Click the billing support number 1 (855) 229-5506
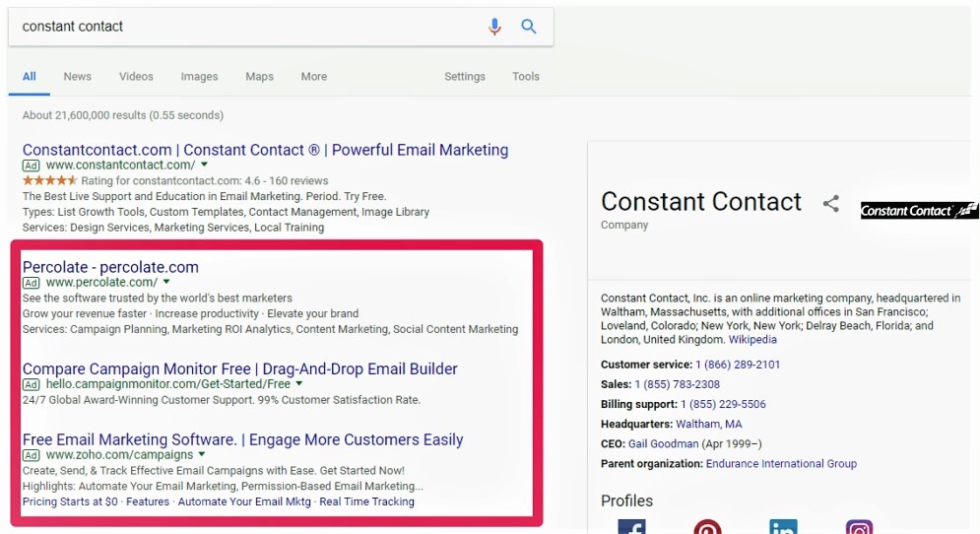The width and height of the screenshot is (980, 534). pyautogui.click(x=723, y=405)
